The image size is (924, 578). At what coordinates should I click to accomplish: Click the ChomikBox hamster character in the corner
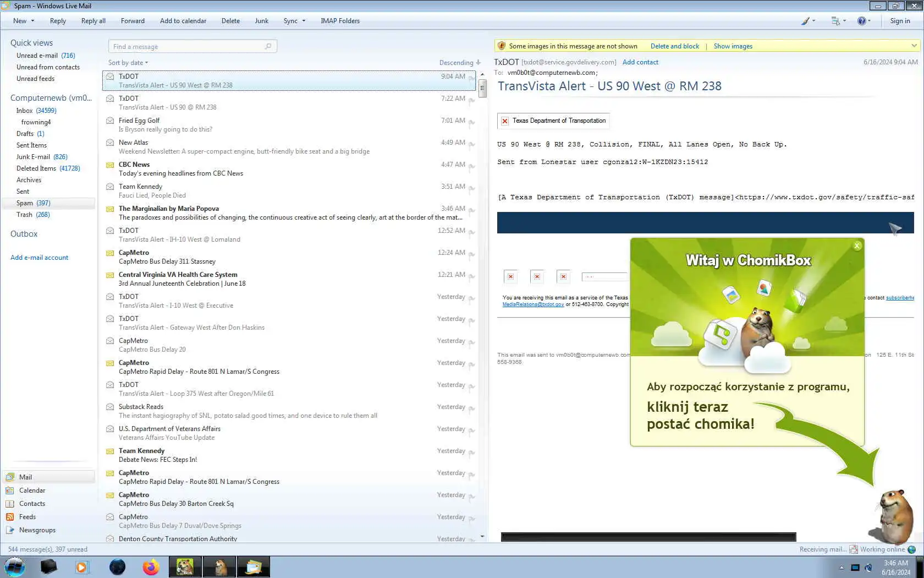894,516
